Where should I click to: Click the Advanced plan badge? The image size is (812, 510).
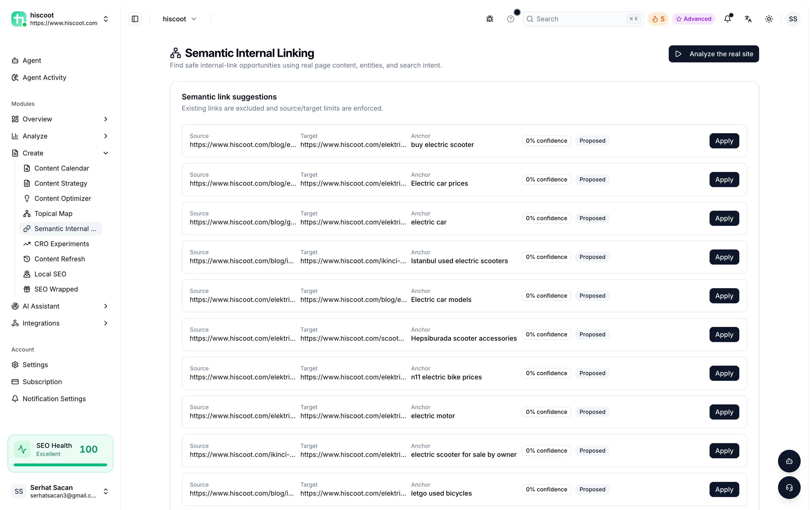click(693, 19)
